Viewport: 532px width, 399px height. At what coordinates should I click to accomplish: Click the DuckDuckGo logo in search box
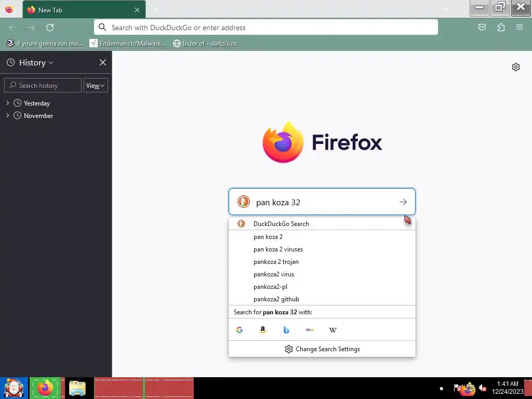pos(243,202)
